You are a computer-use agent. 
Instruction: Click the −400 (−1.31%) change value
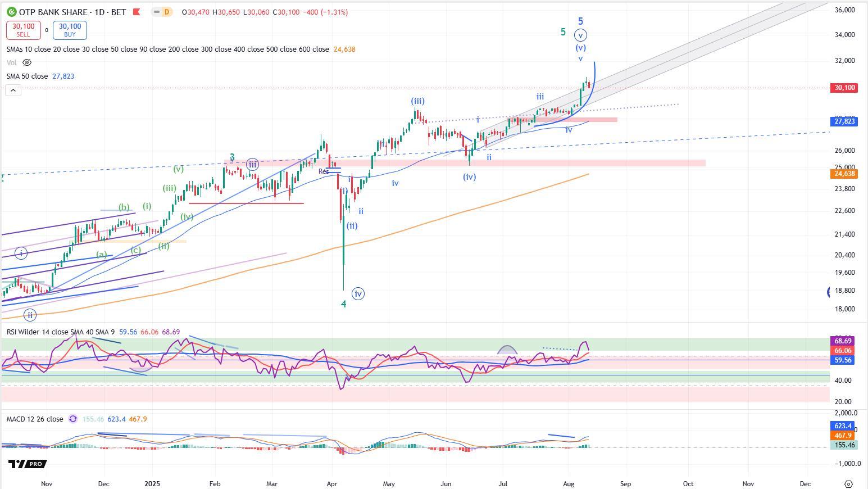324,12
